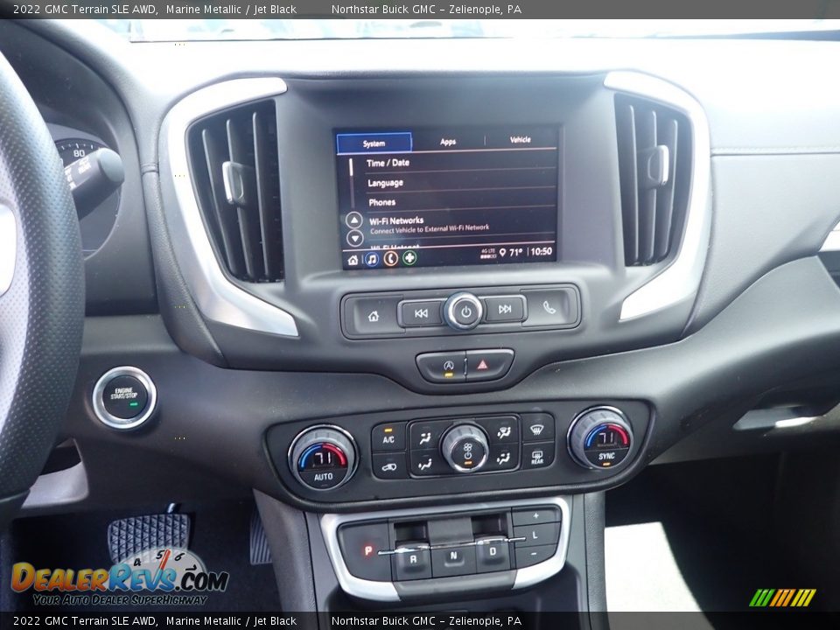Select the upper-right defog airflow mode button
Viewport: 840px width, 630px height.
tap(502, 431)
